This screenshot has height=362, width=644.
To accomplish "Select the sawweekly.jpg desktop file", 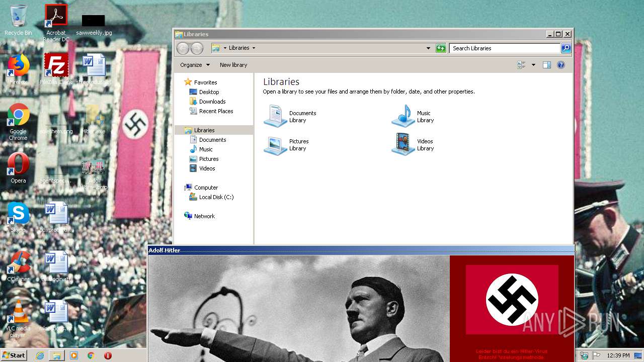I will coord(94,24).
